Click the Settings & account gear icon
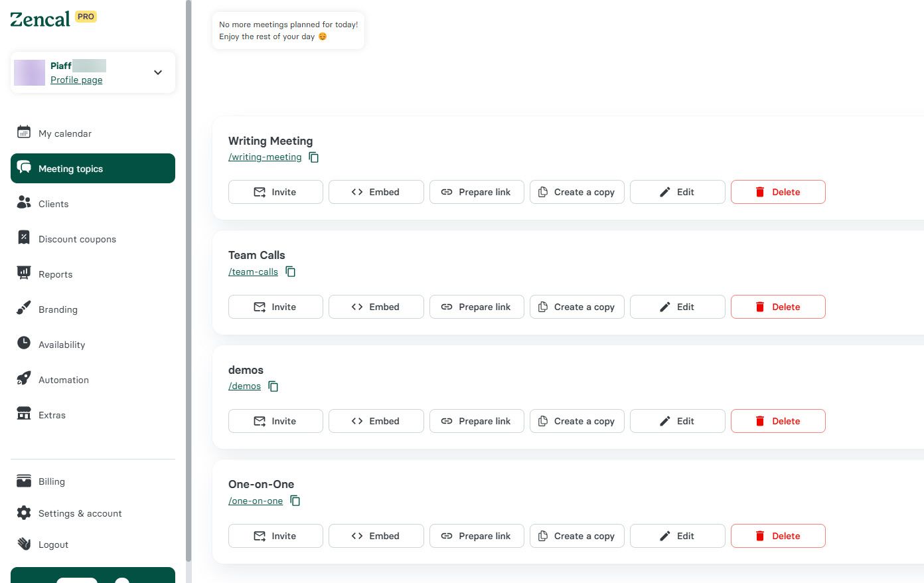Image resolution: width=924 pixels, height=583 pixels. pos(23,513)
